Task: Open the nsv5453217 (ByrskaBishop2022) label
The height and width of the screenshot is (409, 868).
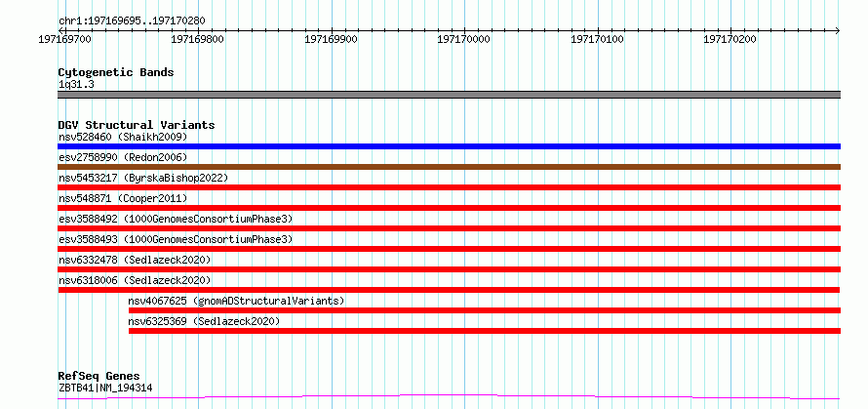Action: click(143, 178)
